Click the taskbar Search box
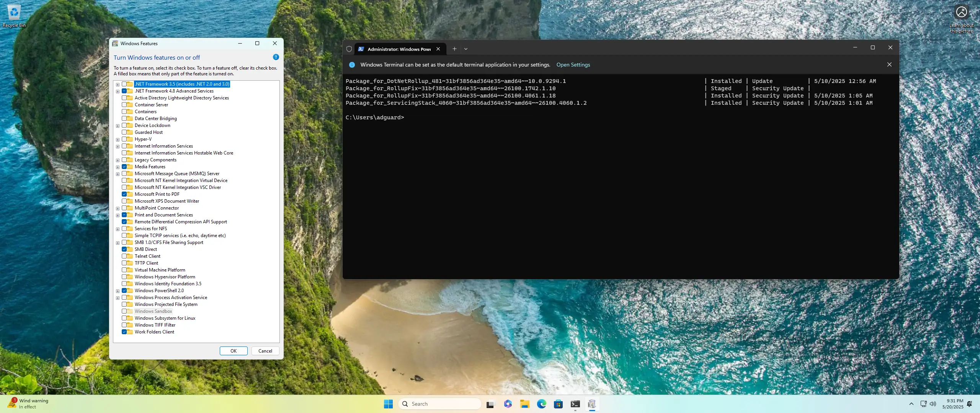 tap(440, 404)
